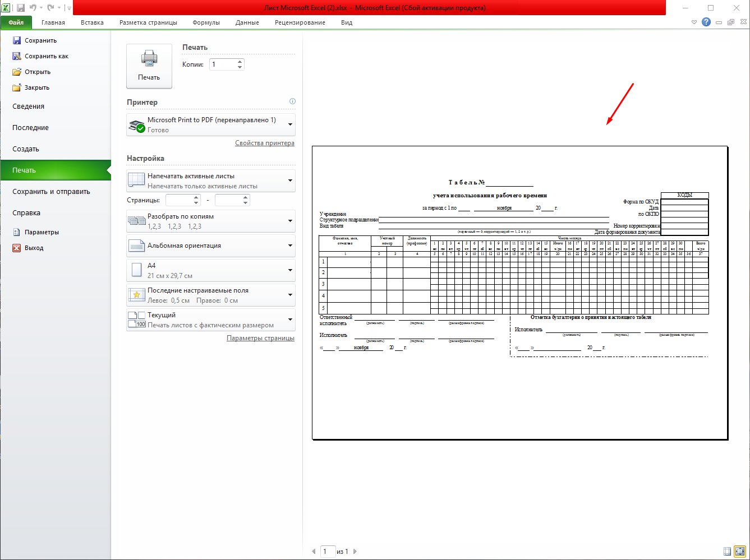This screenshot has height=560, width=750.
Task: Go to previous page in preview
Action: (314, 552)
